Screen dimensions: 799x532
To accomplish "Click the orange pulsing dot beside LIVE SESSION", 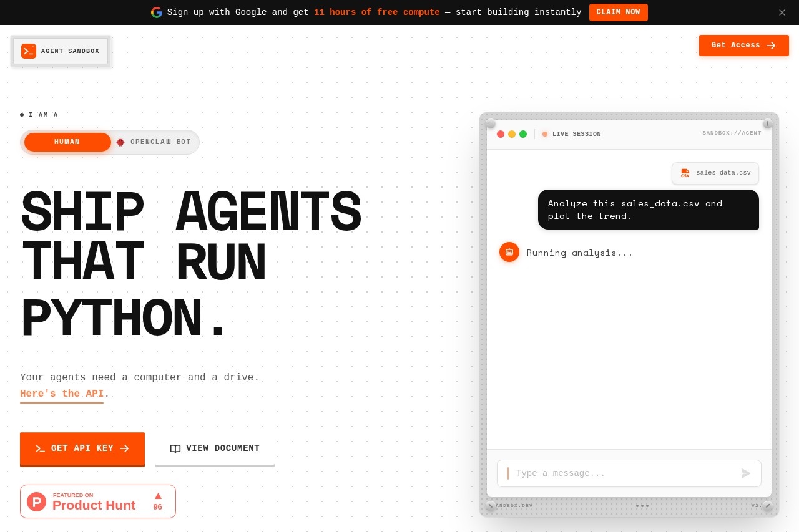I will (x=545, y=134).
